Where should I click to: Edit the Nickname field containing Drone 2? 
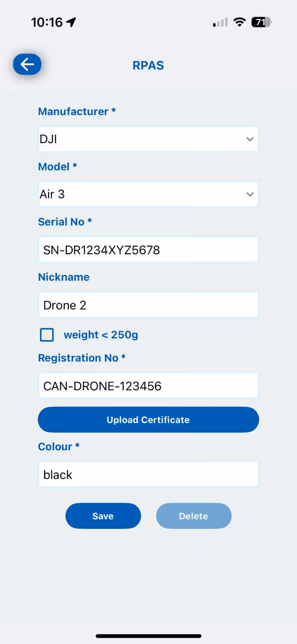point(148,305)
